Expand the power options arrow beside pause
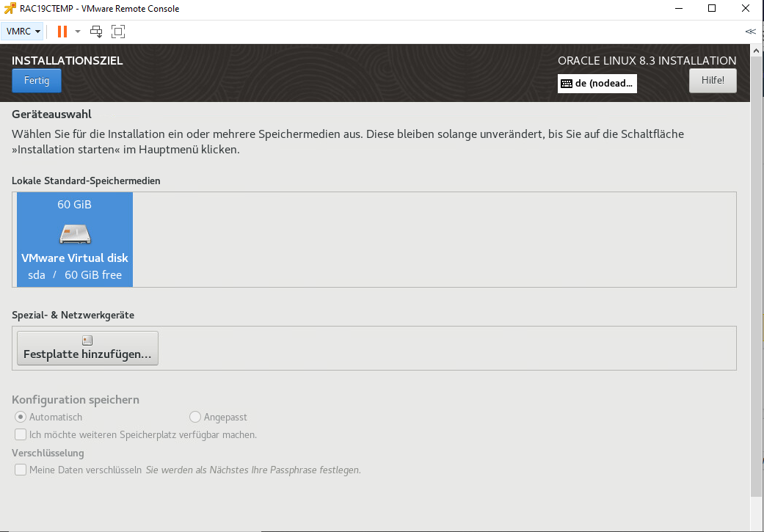The height and width of the screenshot is (532, 764). 78,32
